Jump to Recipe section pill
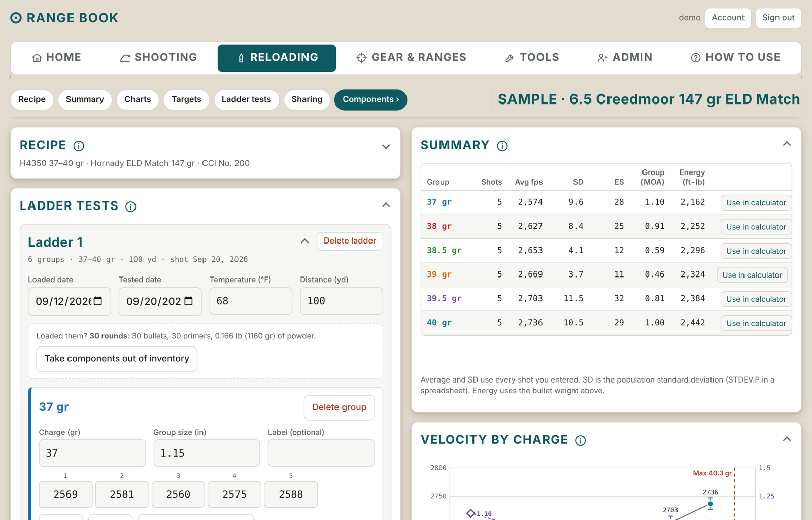 [x=32, y=99]
